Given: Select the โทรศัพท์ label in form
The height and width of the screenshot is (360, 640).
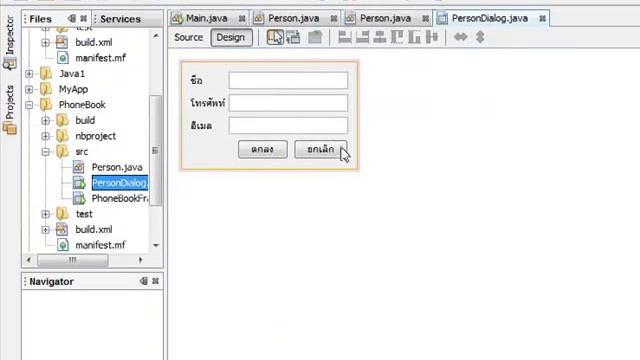Looking at the screenshot, I should tap(207, 103).
